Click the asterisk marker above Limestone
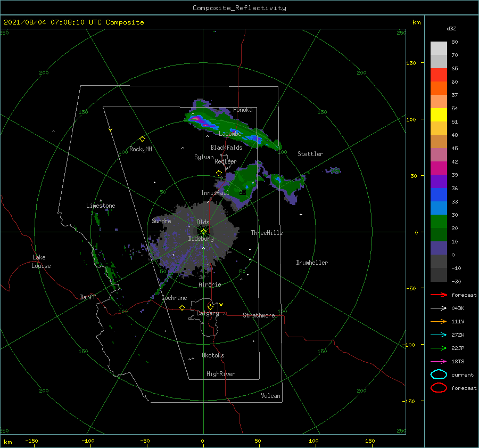Viewport: 479px width, 448px height. [101, 201]
